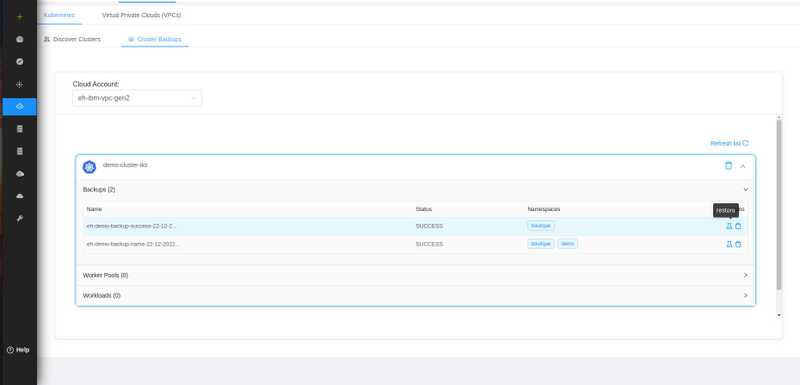Expand the Workloads (0) section
The width and height of the screenshot is (800, 385).
click(745, 295)
